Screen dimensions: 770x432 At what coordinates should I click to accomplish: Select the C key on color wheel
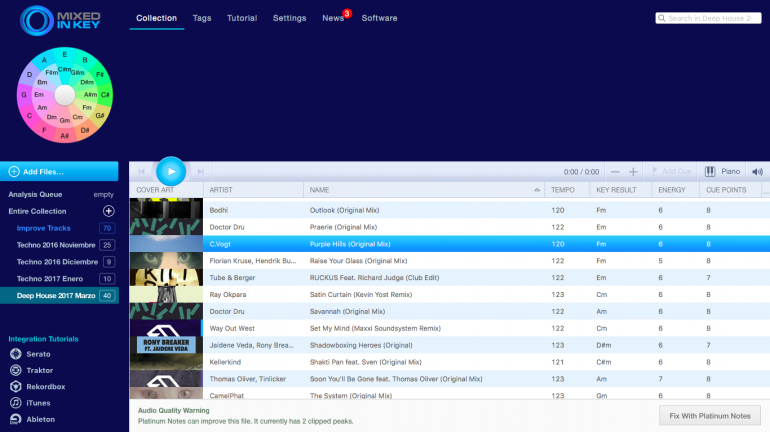29,116
